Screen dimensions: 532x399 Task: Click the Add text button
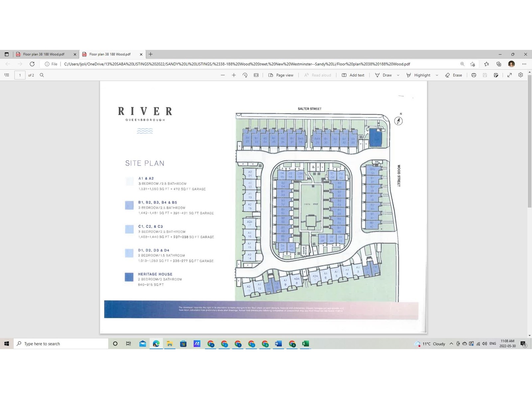pos(353,75)
